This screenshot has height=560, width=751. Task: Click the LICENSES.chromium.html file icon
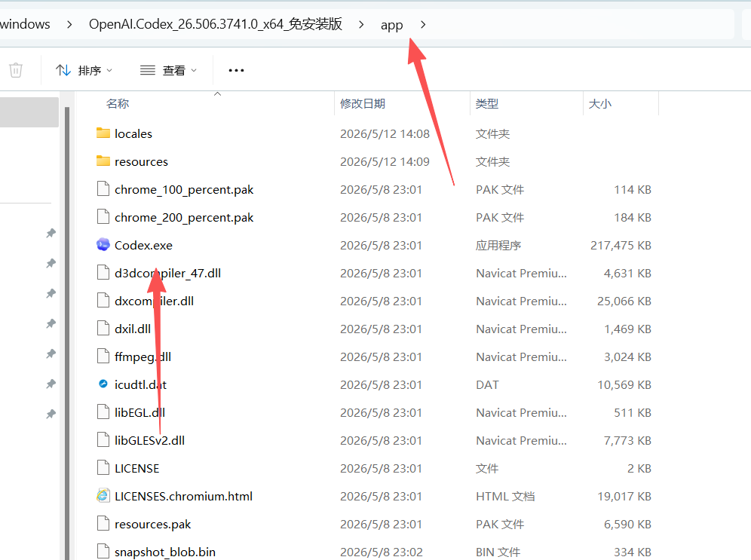(x=103, y=496)
